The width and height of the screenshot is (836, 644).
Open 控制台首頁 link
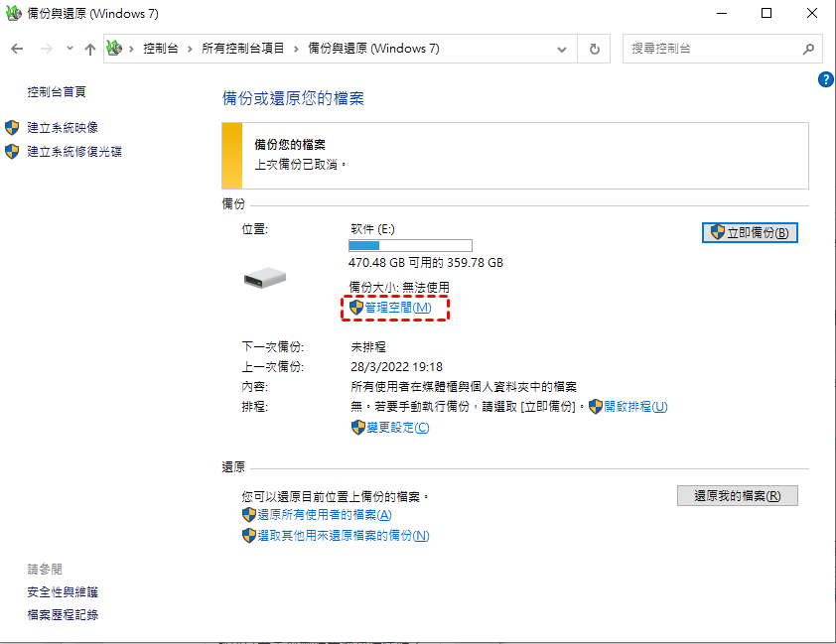57,91
